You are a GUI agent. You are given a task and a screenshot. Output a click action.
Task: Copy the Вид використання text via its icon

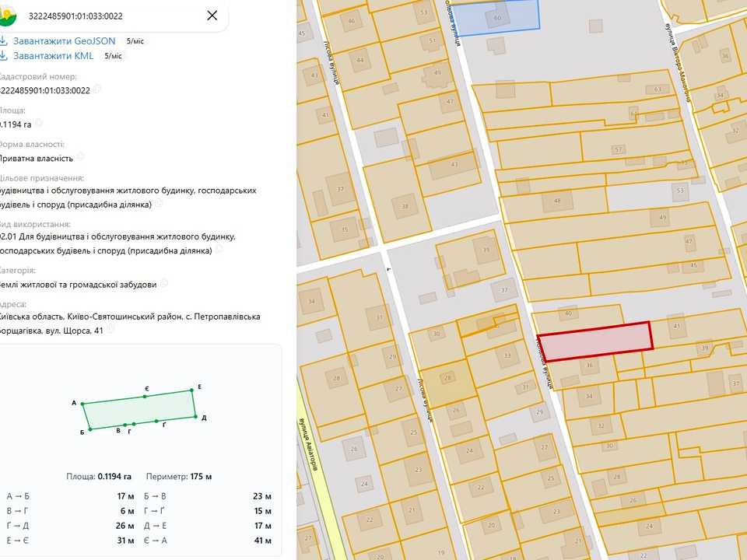[x=218, y=250]
